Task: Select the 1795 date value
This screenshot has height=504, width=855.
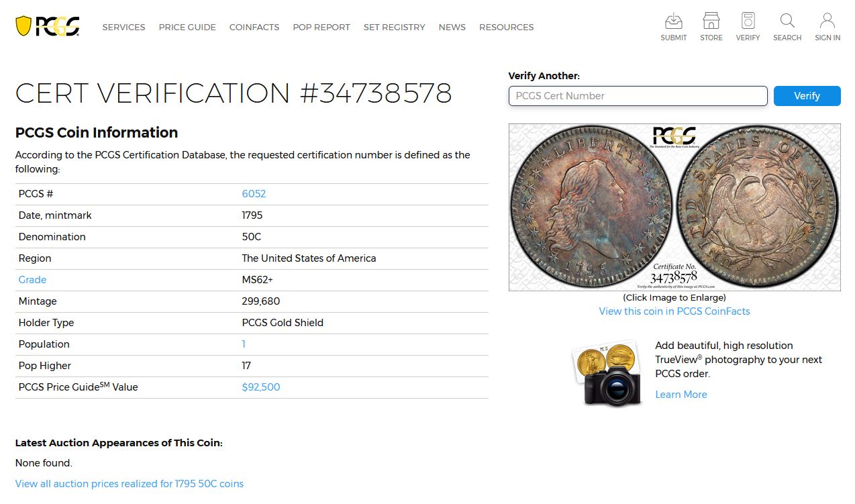Action: (x=252, y=215)
